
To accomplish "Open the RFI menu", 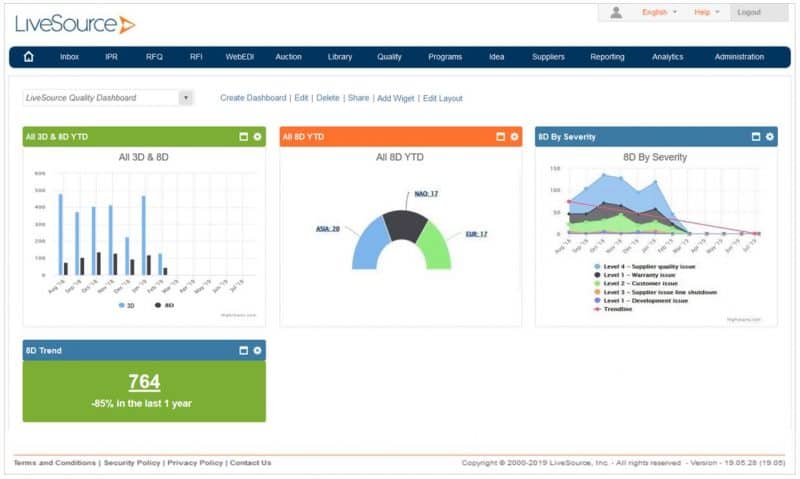I will (x=196, y=57).
